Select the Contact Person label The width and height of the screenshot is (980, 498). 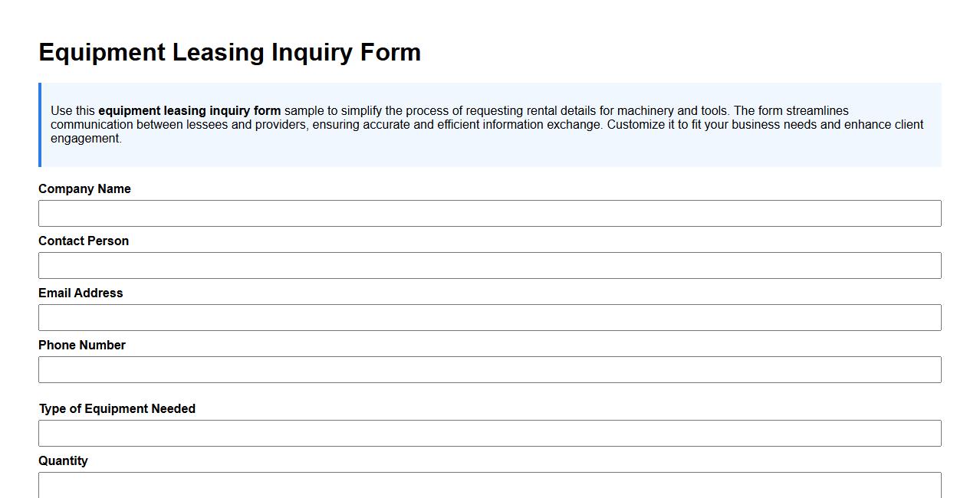click(84, 241)
